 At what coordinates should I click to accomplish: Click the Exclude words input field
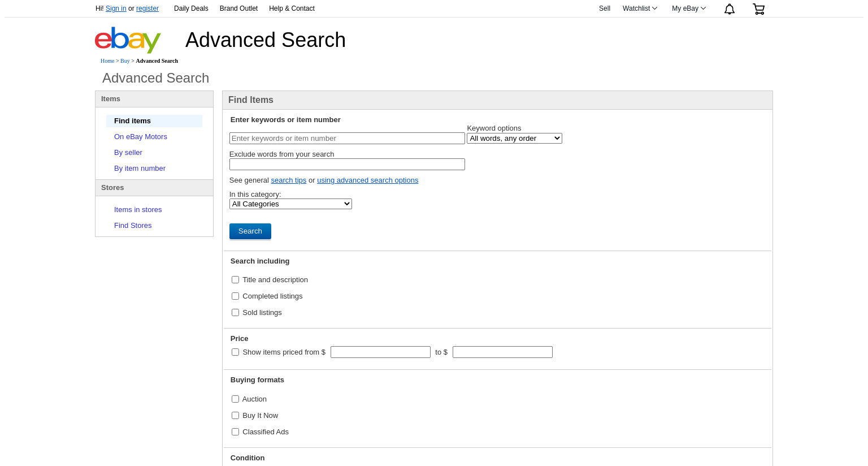point(347,165)
